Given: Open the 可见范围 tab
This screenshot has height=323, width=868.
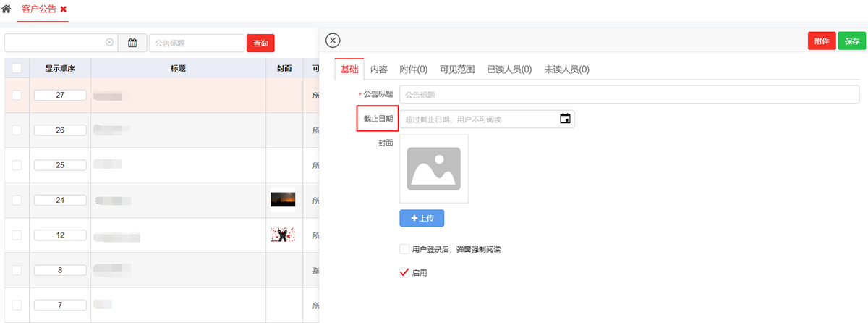Looking at the screenshot, I should click(457, 70).
